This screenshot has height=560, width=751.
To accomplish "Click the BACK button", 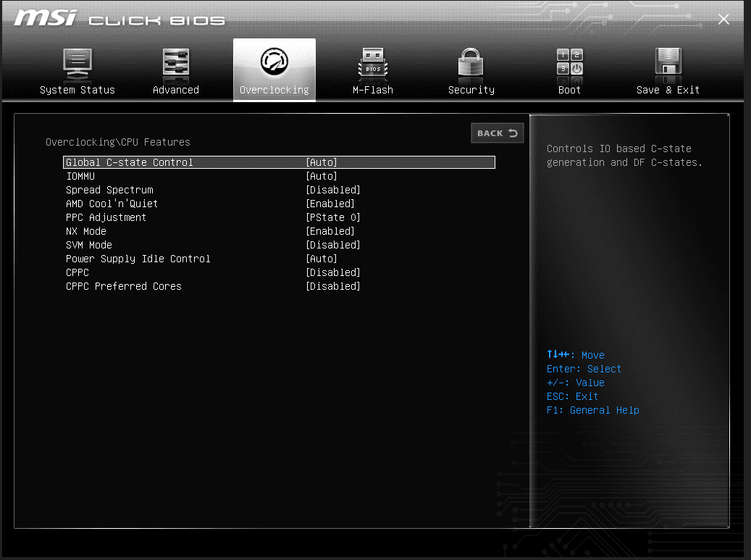I will [497, 133].
